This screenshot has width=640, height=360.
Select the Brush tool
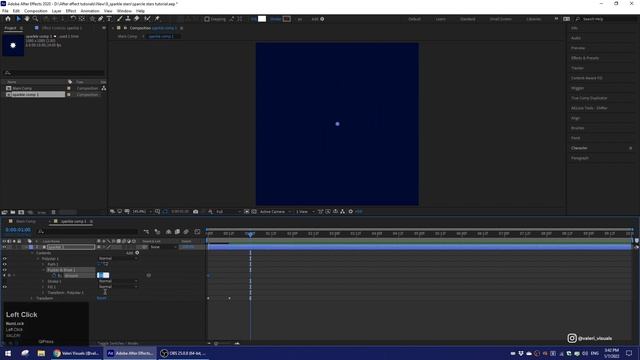(x=120, y=19)
